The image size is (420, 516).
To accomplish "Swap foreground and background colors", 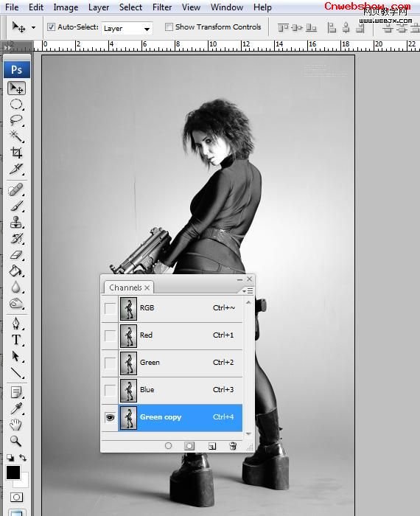I will coord(23,458).
